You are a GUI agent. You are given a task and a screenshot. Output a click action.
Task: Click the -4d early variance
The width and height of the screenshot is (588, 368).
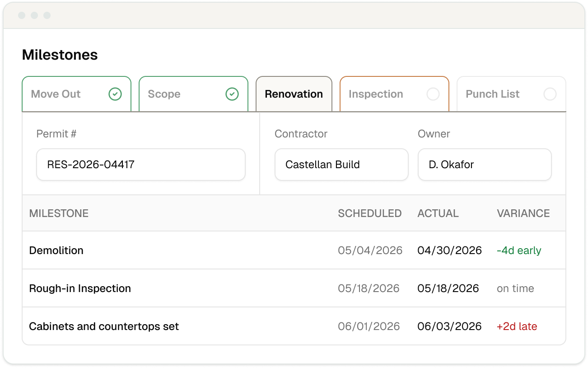[519, 250]
